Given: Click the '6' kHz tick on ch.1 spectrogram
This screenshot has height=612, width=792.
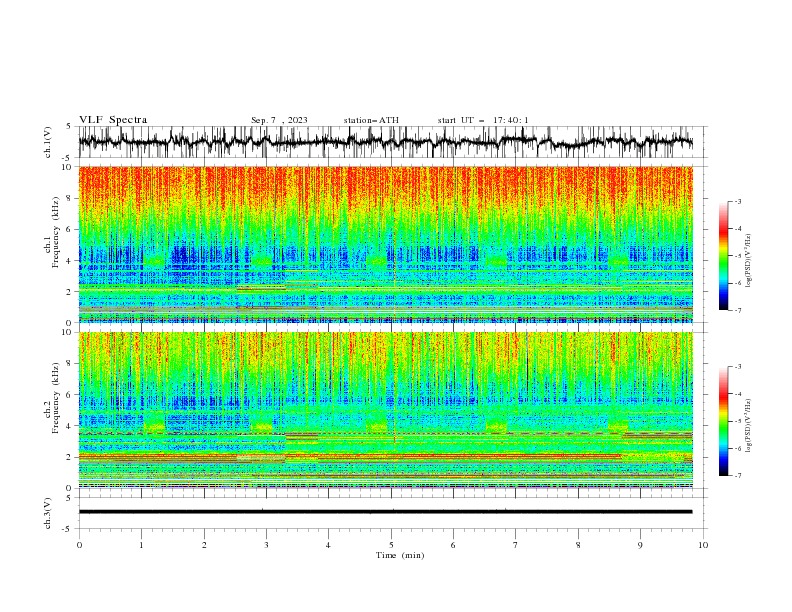Looking at the screenshot, I should pos(71,229).
